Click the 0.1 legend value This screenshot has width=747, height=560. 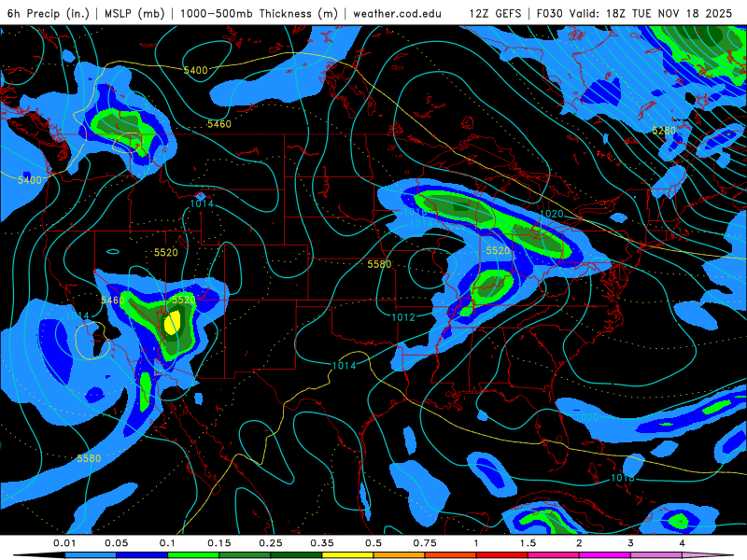(x=168, y=543)
